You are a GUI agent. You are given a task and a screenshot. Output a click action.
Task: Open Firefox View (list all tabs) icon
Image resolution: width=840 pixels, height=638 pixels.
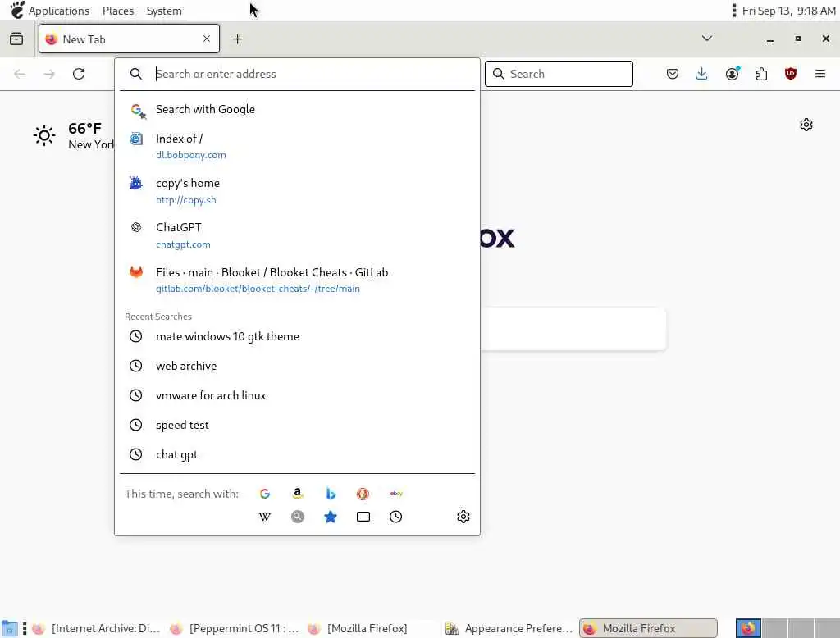[16, 39]
